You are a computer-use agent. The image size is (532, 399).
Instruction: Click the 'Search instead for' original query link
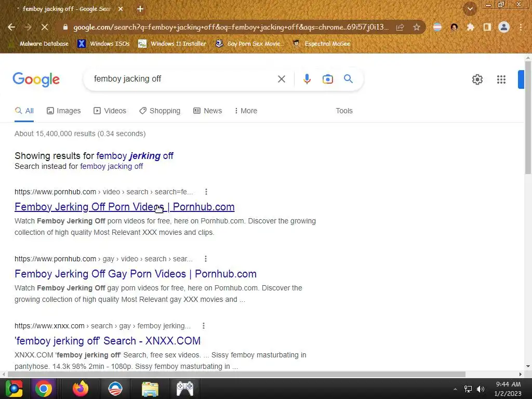click(x=112, y=166)
